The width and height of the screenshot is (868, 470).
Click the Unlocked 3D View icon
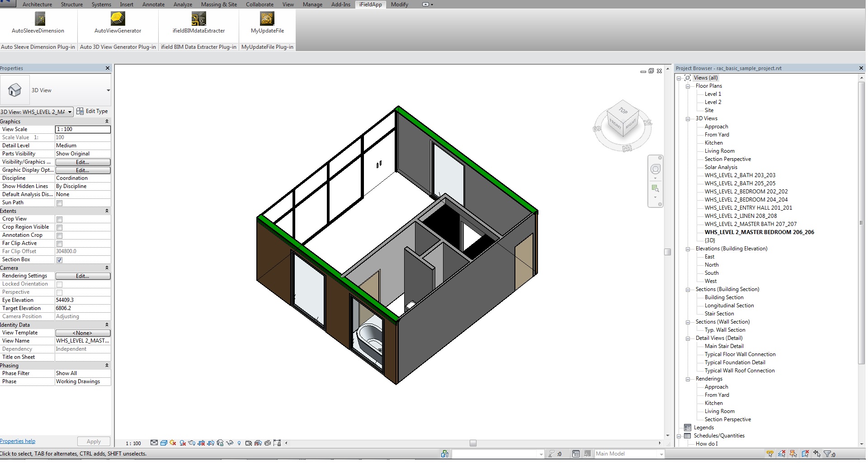[x=220, y=443]
